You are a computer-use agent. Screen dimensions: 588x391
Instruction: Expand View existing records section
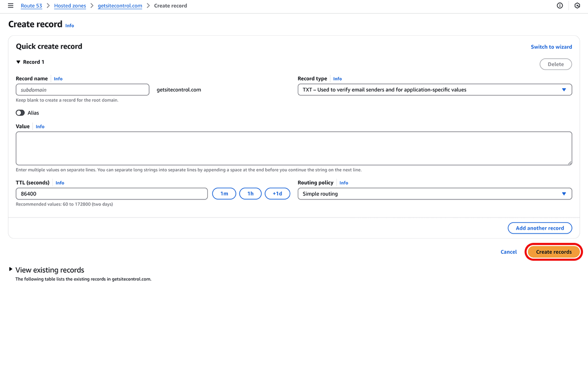(11, 270)
